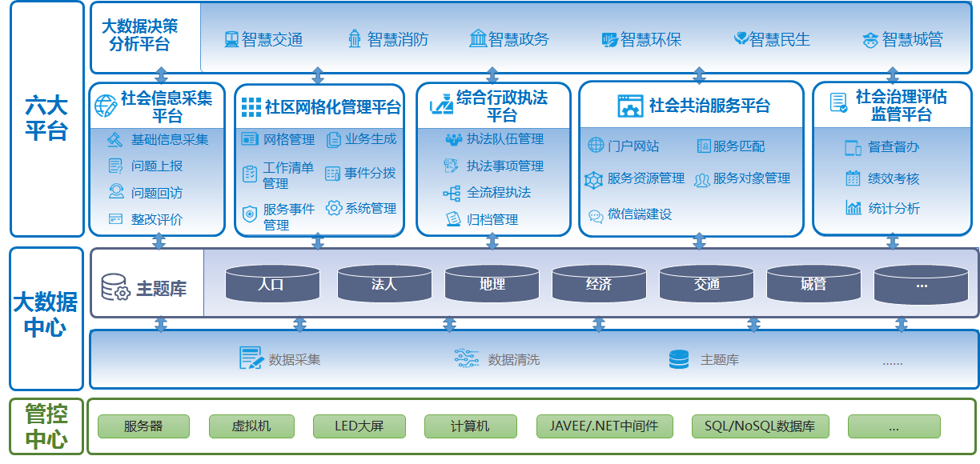Select the 问题上报 document icon
The image size is (980, 464).
(115, 166)
